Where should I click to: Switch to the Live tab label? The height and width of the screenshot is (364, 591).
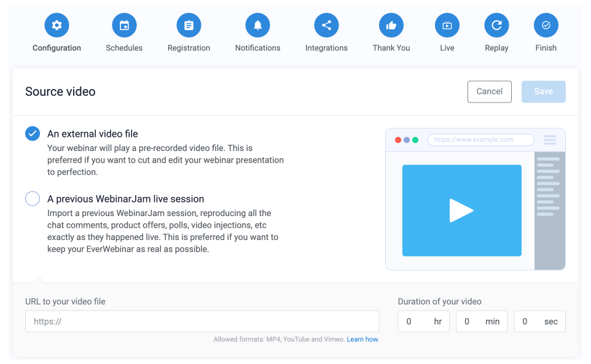[447, 48]
